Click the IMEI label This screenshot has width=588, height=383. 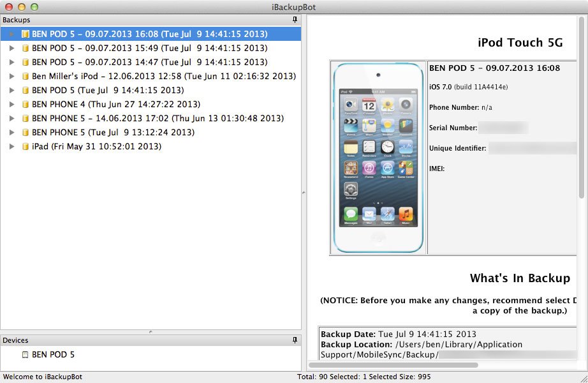click(437, 169)
